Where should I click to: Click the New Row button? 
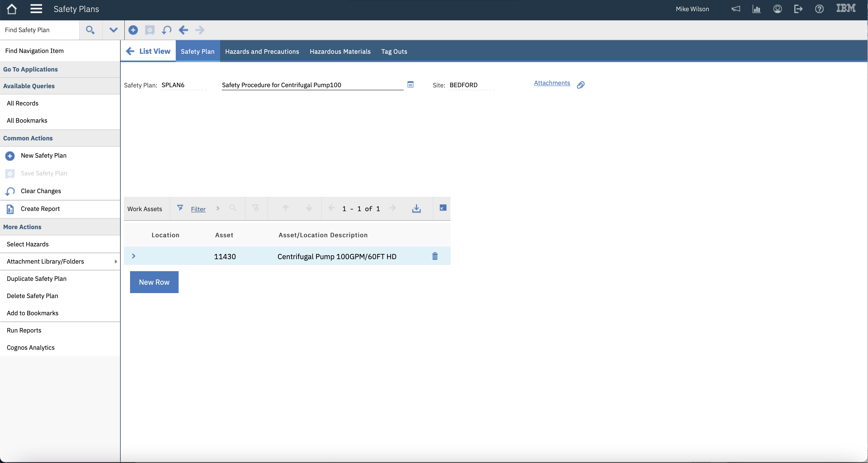pyautogui.click(x=154, y=282)
